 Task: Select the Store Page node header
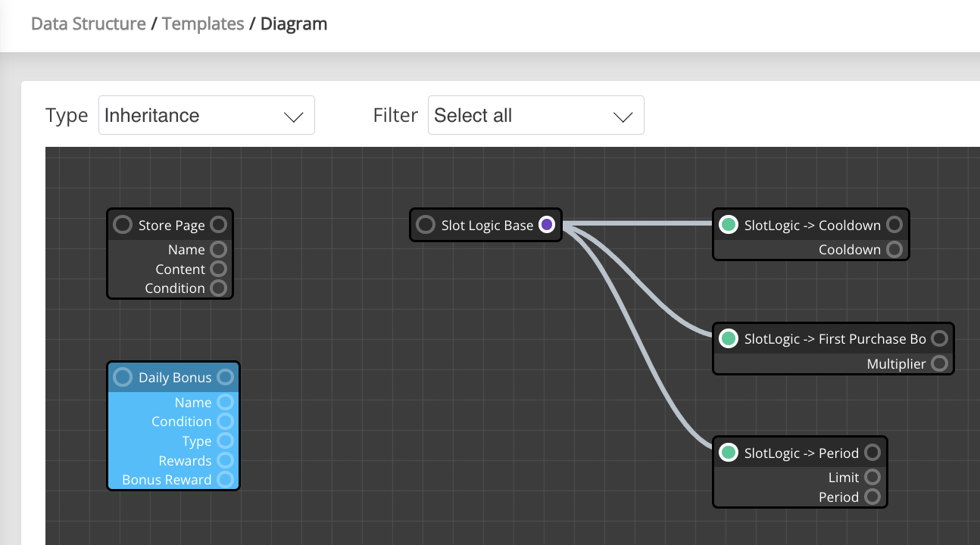[170, 224]
